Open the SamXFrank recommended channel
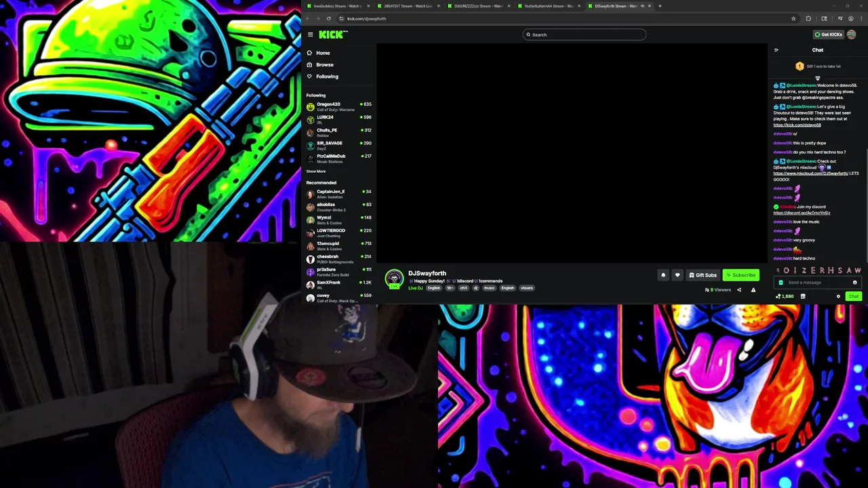 coord(339,284)
